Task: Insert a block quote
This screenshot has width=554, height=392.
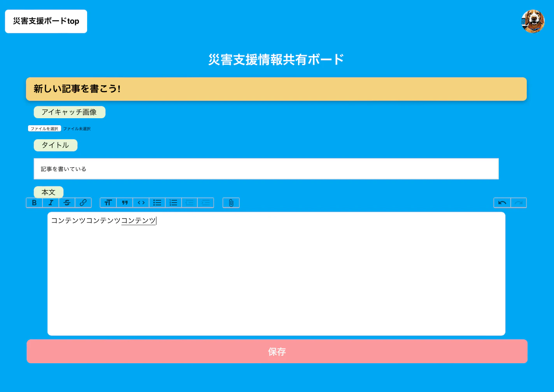Action: pos(124,203)
